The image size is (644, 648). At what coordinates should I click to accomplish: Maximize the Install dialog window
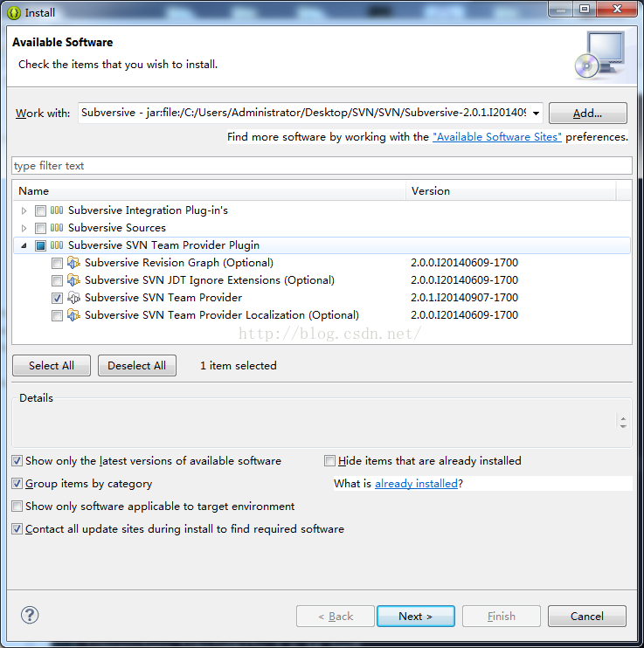[585, 9]
